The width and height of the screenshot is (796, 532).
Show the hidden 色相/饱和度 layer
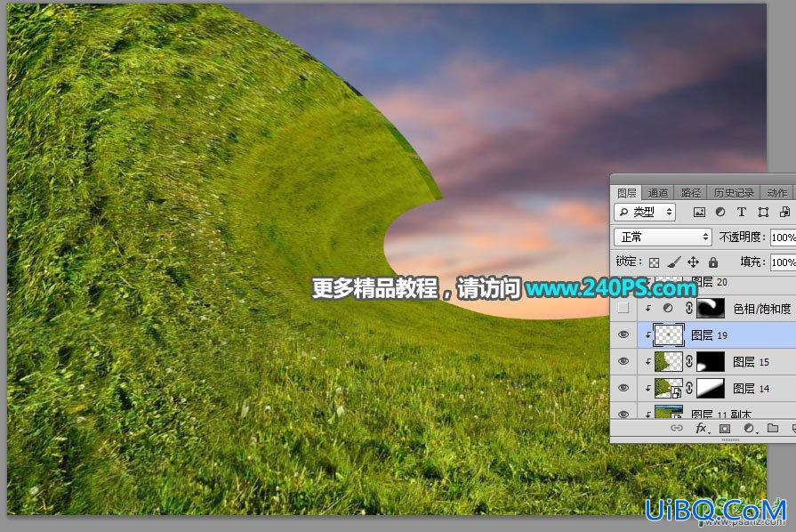[x=623, y=308]
